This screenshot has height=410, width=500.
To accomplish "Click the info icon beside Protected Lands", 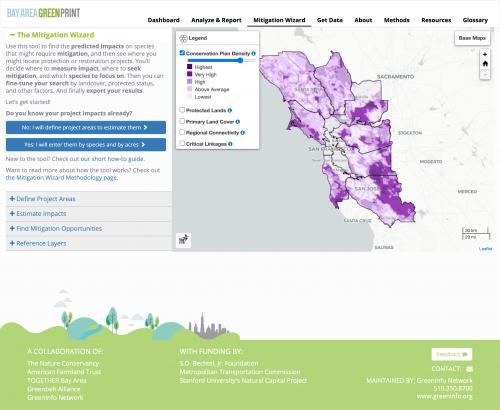I will point(230,110).
